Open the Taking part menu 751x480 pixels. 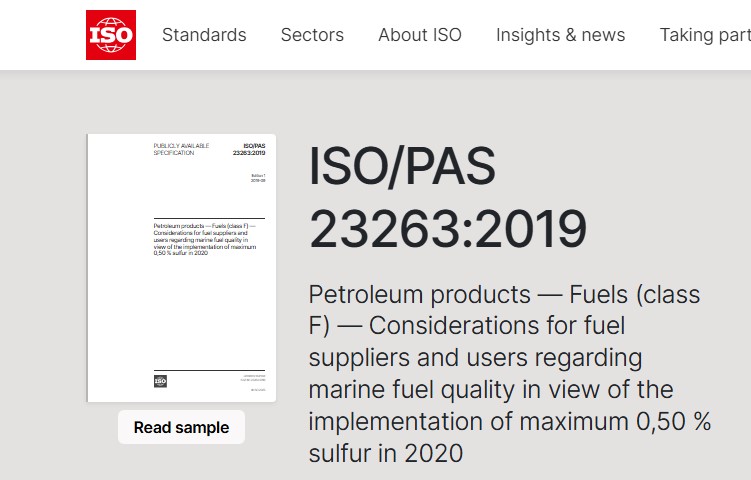point(705,35)
